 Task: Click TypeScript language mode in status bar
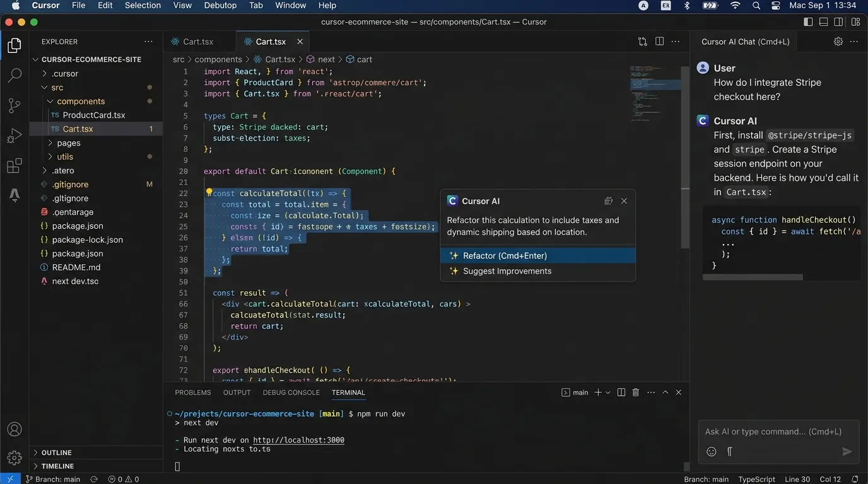(x=757, y=479)
